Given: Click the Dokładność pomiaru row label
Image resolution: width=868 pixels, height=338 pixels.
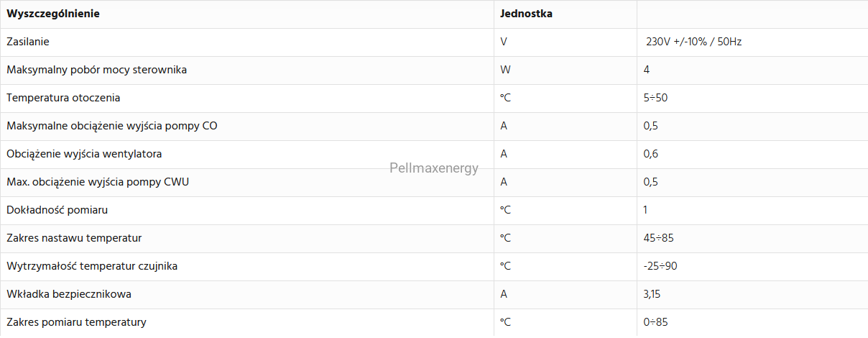Looking at the screenshot, I should coord(57,210).
